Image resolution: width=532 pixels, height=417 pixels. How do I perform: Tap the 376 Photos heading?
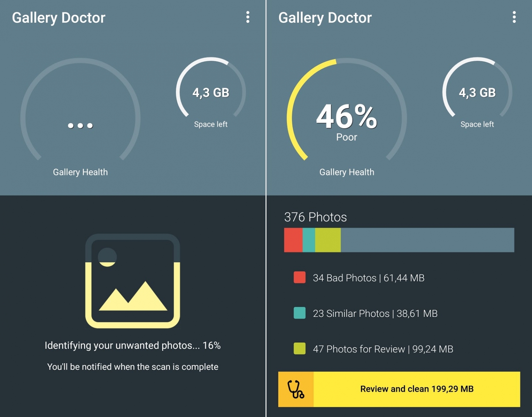point(316,217)
